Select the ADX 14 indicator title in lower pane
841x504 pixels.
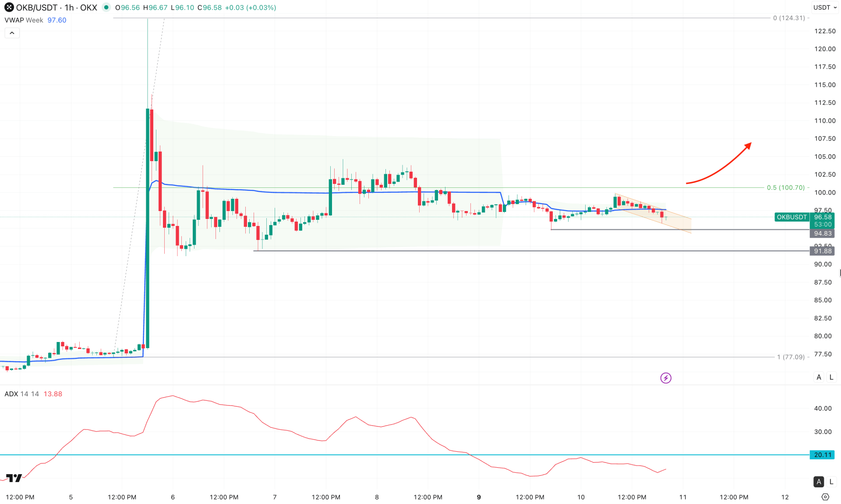click(x=11, y=394)
